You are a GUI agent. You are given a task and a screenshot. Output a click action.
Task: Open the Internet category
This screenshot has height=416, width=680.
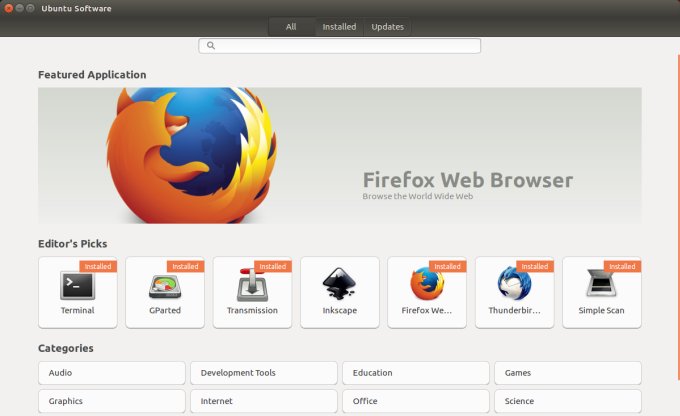point(264,401)
